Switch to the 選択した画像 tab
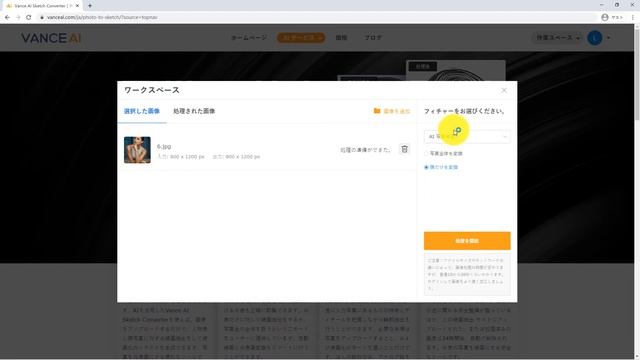Viewport: 640px width, 360px height. [x=142, y=111]
